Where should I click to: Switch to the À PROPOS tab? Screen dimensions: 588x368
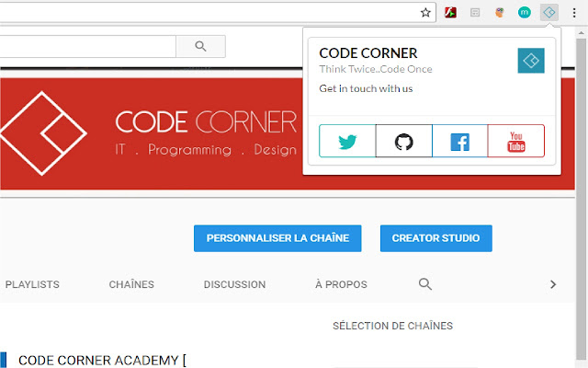(x=341, y=284)
